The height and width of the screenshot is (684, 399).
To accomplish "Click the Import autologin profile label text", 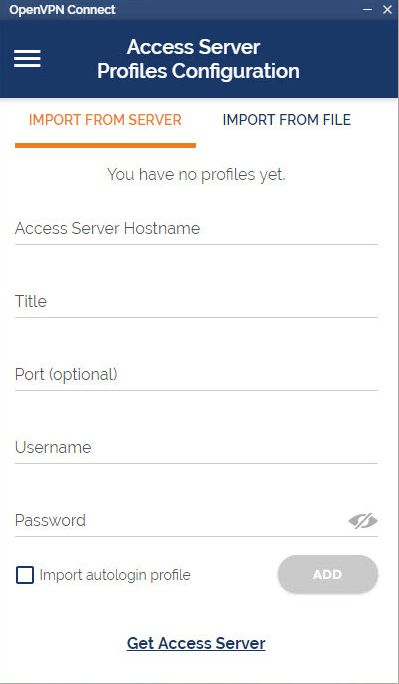I will tap(115, 575).
